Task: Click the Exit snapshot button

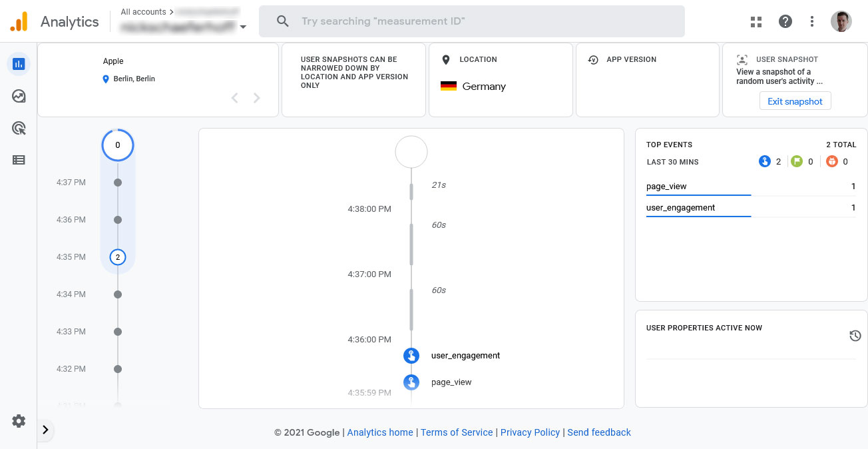Action: (x=795, y=101)
